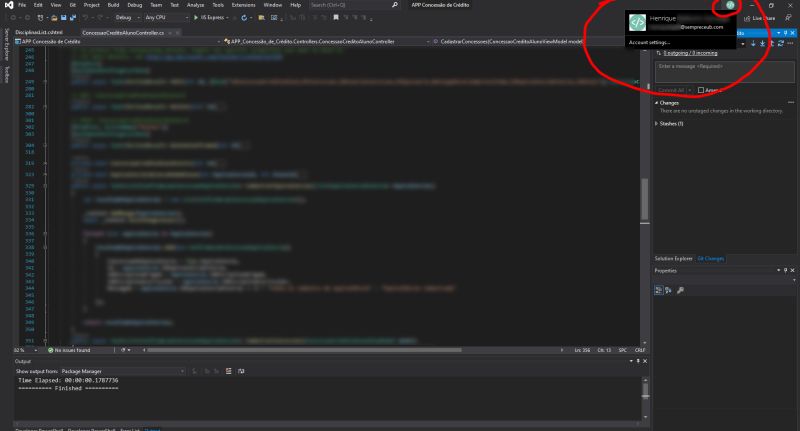Image resolution: width=800 pixels, height=431 pixels.
Task: Close the Output panel
Action: tap(645, 361)
